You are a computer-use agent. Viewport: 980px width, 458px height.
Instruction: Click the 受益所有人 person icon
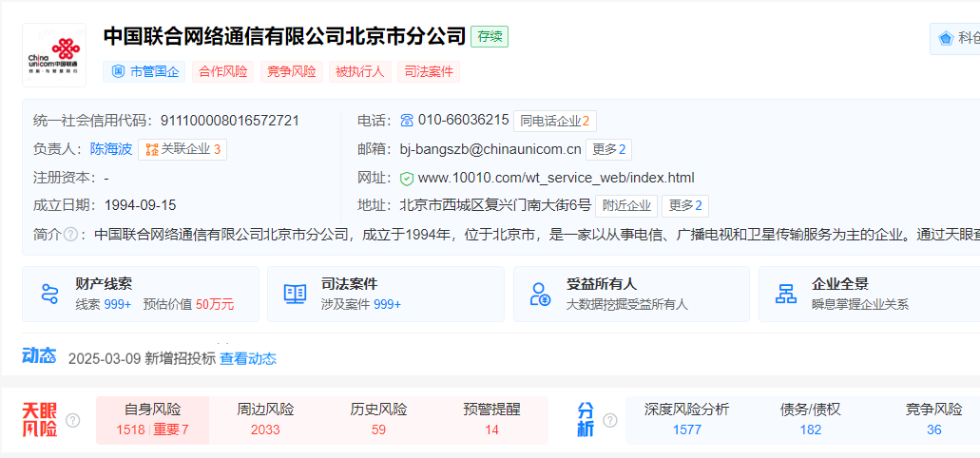coord(539,294)
